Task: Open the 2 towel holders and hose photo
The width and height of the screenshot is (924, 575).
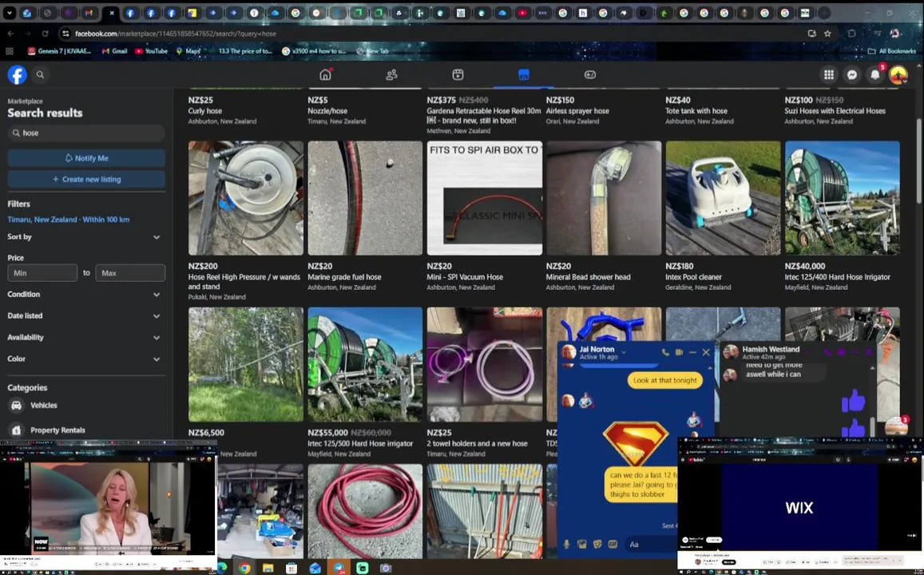Action: pyautogui.click(x=485, y=364)
